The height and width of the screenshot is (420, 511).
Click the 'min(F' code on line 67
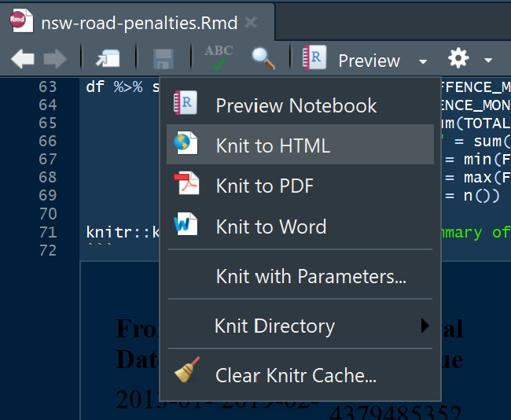click(487, 160)
